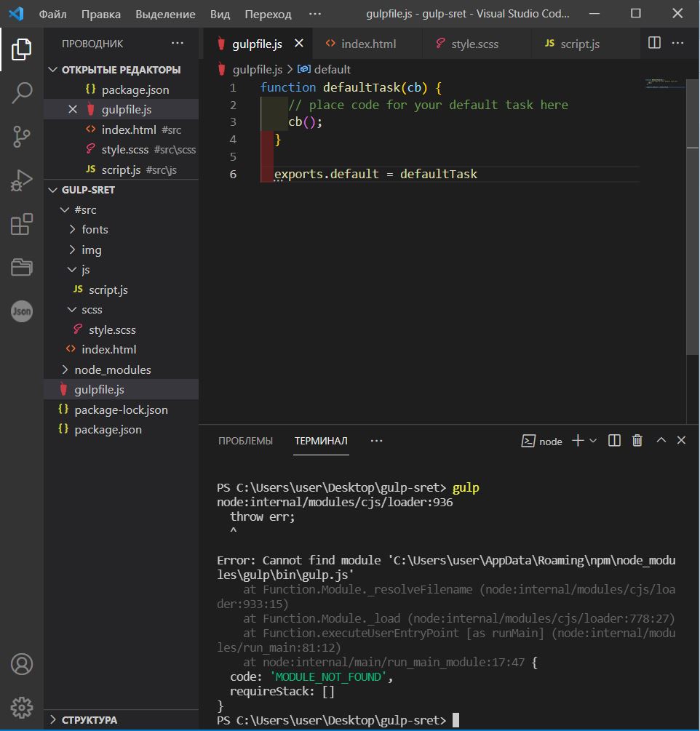
Task: Switch to the gulpfile.js editor tab
Action: [x=258, y=44]
